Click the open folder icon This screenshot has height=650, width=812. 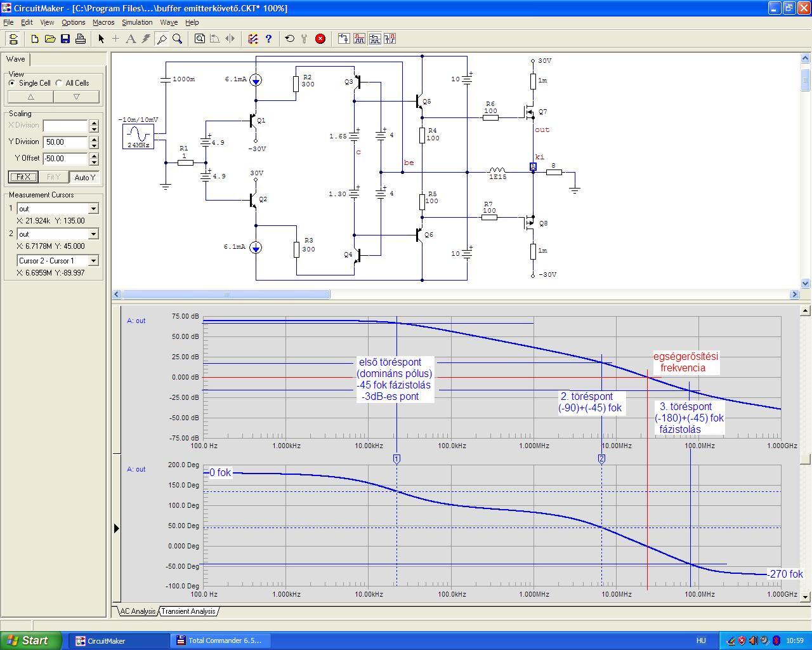point(50,39)
